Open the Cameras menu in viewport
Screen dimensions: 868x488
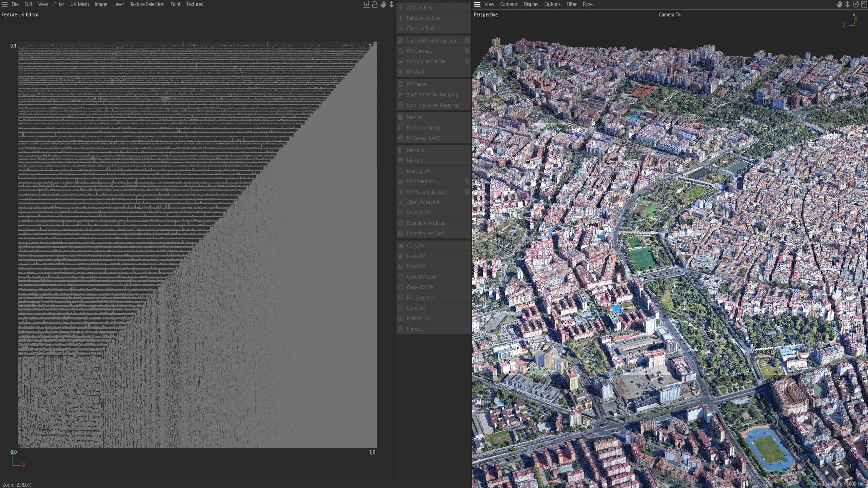(x=509, y=4)
